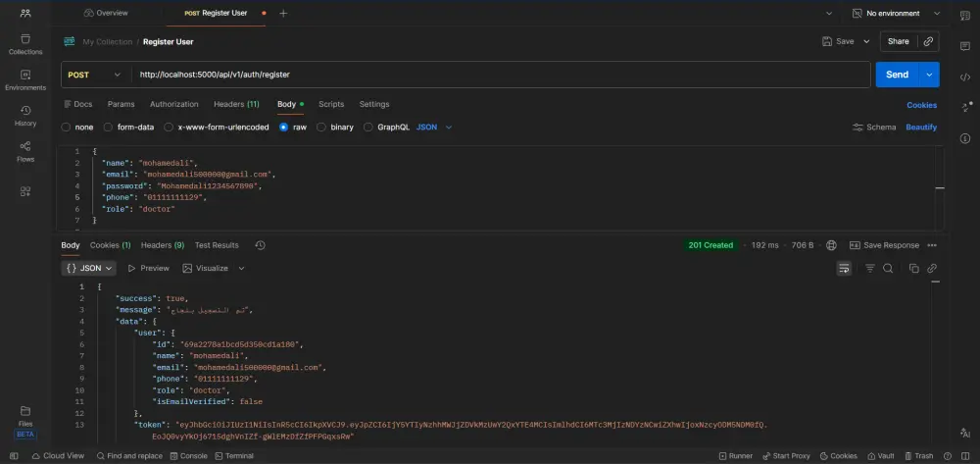Copy the response body to clipboard
Viewport: 980px width, 464px height.
pos(913,268)
